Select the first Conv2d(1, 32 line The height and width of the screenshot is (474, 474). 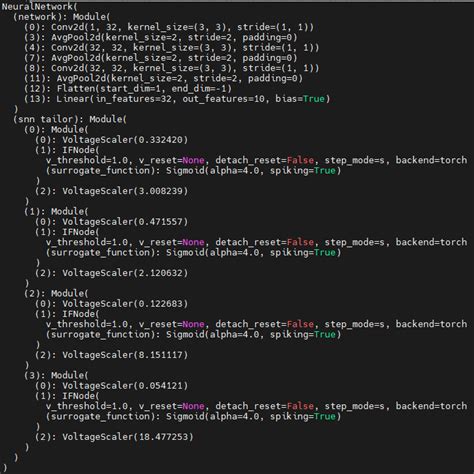click(169, 27)
